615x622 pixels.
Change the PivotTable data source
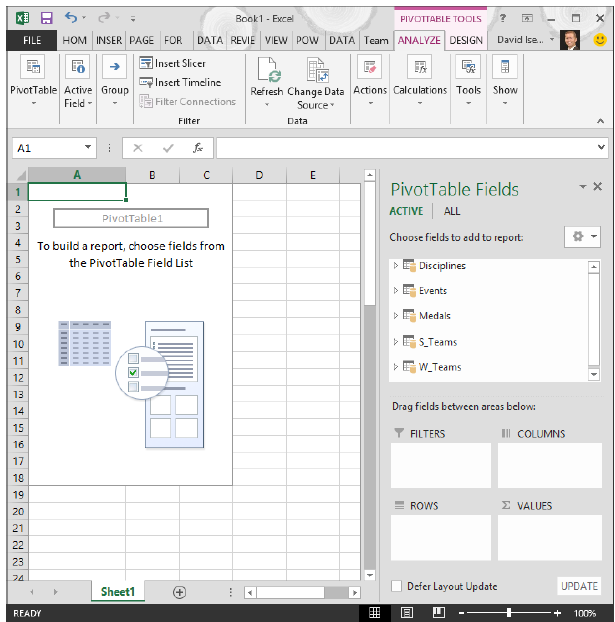pyautogui.click(x=316, y=83)
